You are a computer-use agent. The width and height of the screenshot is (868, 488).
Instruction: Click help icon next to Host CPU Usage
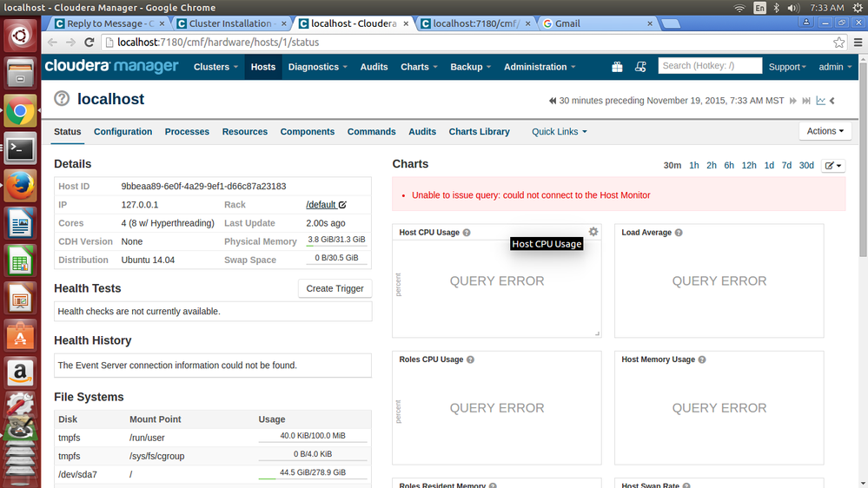point(467,233)
